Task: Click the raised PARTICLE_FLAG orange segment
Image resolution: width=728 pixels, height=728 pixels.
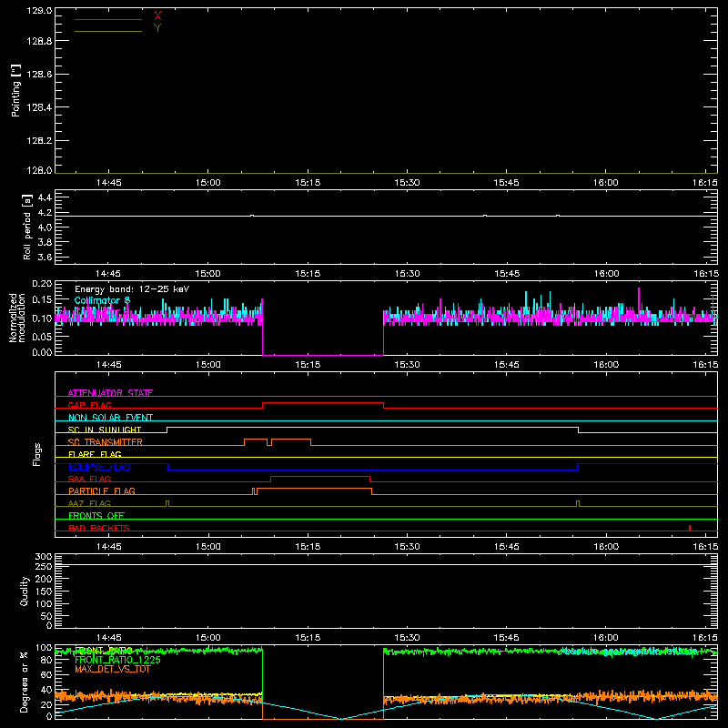Action: tap(314, 489)
